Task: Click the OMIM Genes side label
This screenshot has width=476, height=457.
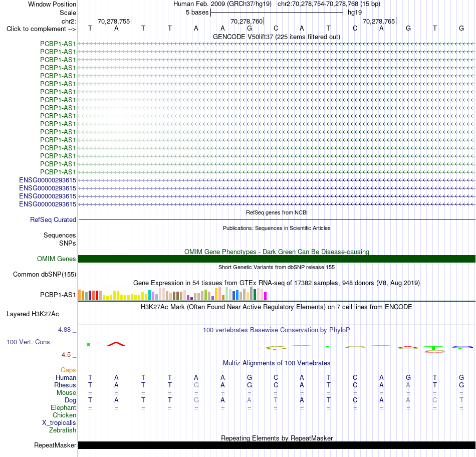Action: tap(57, 259)
